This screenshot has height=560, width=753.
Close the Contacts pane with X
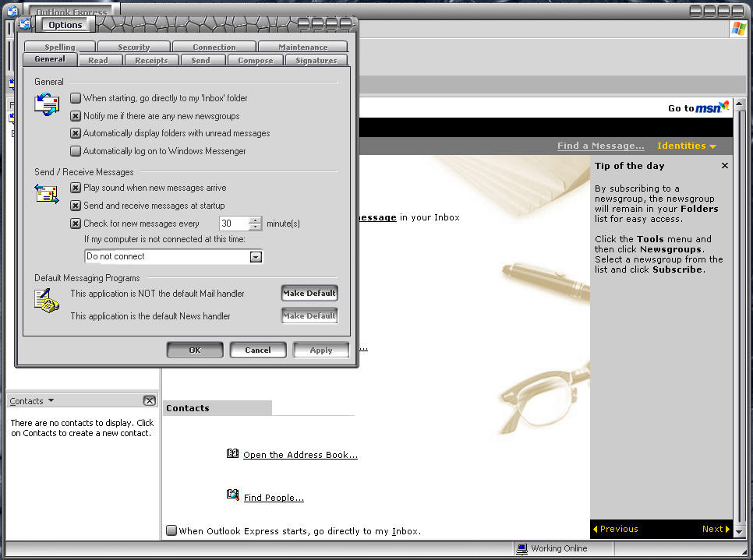(x=150, y=400)
